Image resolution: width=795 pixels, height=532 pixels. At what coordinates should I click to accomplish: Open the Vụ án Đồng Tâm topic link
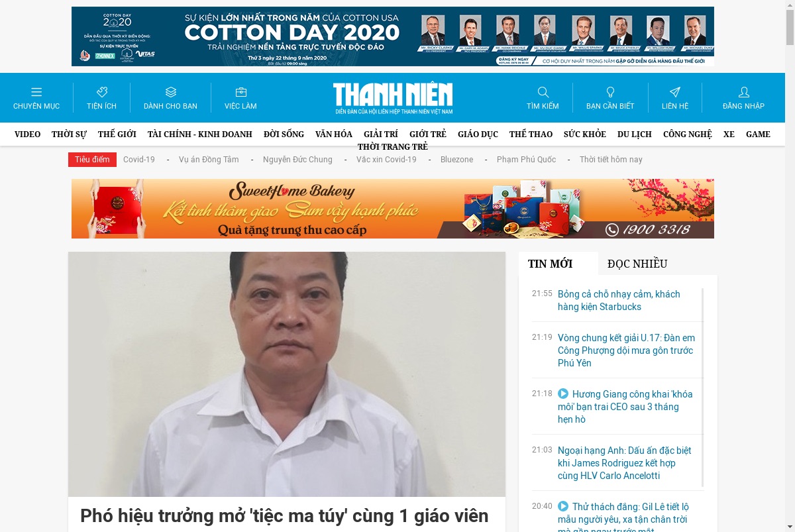coord(209,160)
